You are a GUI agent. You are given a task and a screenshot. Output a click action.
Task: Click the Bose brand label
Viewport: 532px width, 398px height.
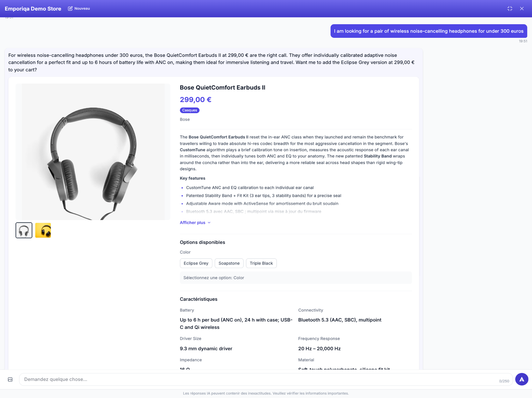(185, 119)
